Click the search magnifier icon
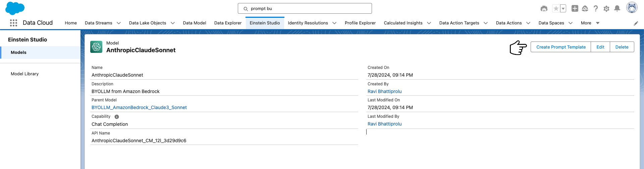This screenshot has width=644, height=169. click(x=246, y=9)
